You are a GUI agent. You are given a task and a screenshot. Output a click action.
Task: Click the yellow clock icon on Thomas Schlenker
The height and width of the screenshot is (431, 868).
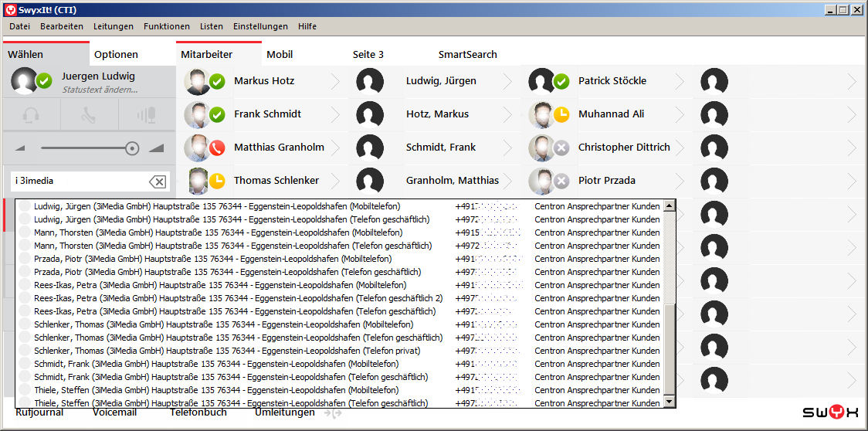[217, 181]
